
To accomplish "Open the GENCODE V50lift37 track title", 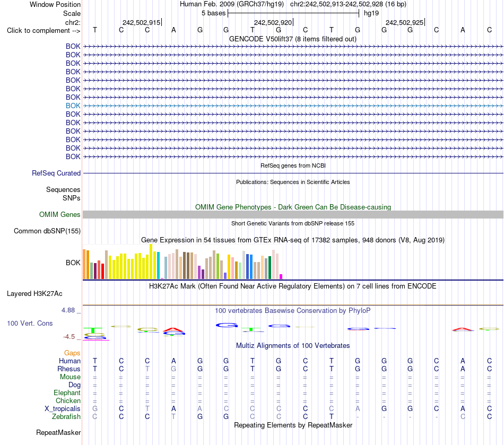I will coord(292,39).
